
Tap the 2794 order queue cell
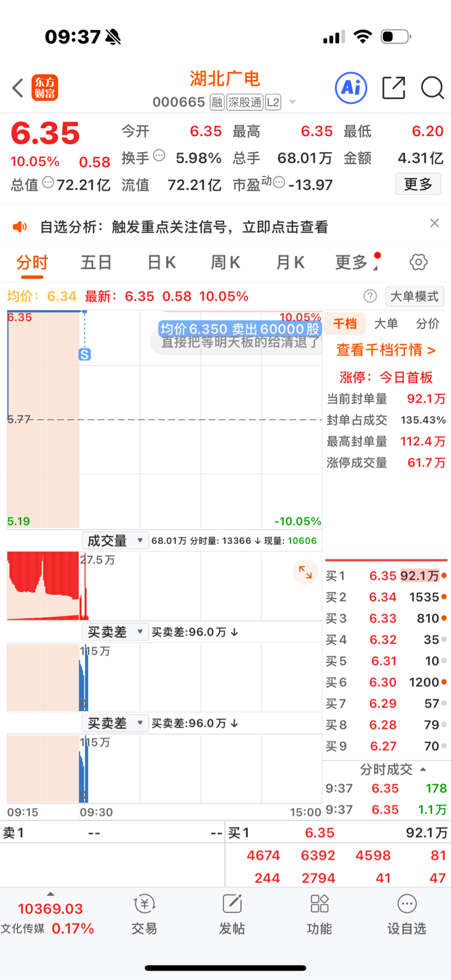[318, 878]
